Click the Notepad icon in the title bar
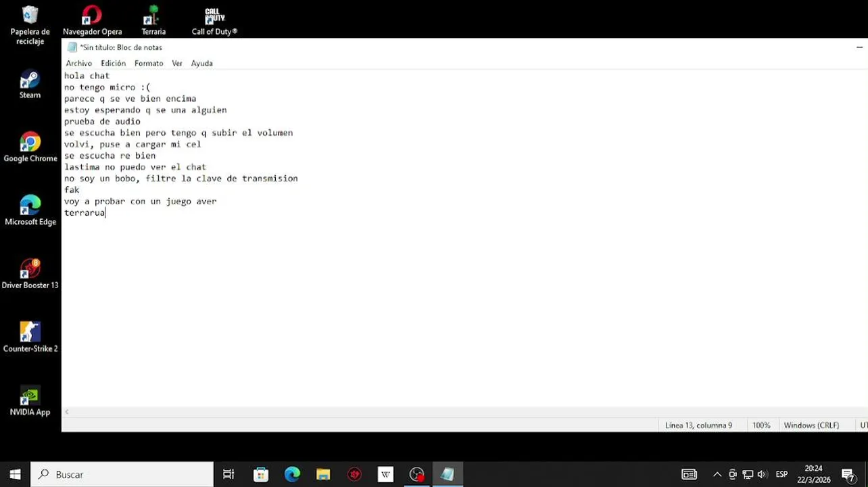The image size is (868, 487). pos(72,47)
